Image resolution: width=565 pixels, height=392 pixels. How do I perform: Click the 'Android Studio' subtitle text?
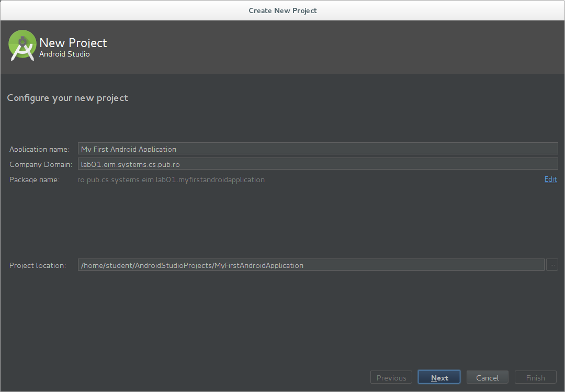pyautogui.click(x=64, y=54)
